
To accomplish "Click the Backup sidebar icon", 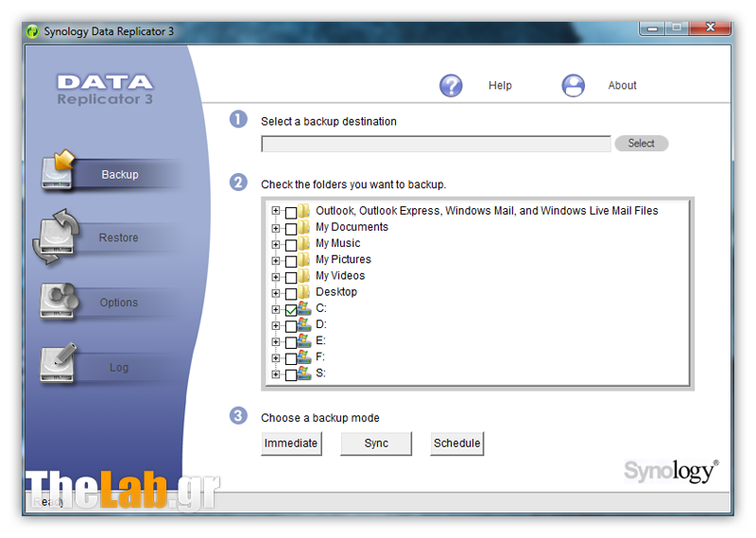I will tap(59, 172).
